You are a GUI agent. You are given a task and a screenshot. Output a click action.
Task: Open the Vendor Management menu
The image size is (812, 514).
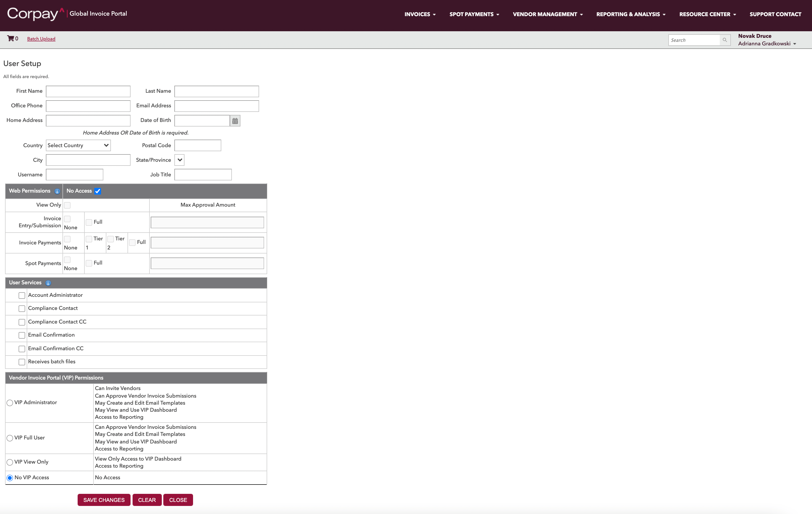[548, 14]
